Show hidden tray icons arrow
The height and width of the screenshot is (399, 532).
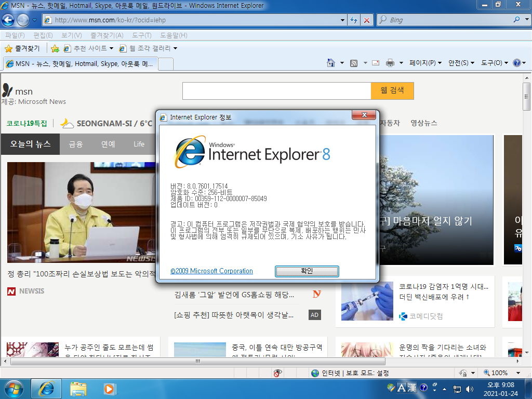click(x=445, y=389)
